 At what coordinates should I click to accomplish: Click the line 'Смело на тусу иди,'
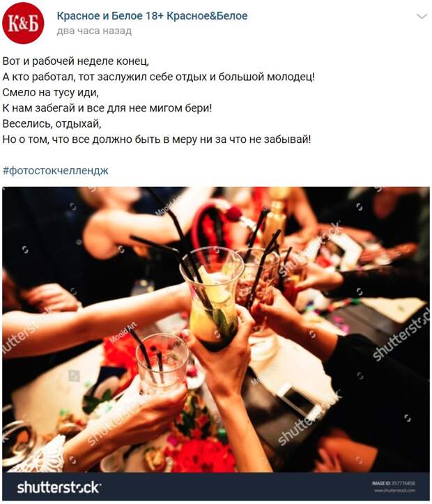click(50, 93)
